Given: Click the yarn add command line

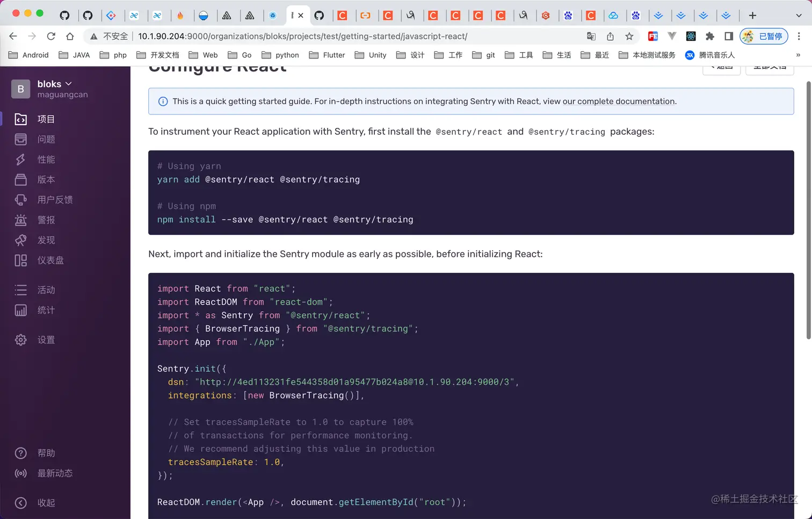Looking at the screenshot, I should click(x=258, y=179).
